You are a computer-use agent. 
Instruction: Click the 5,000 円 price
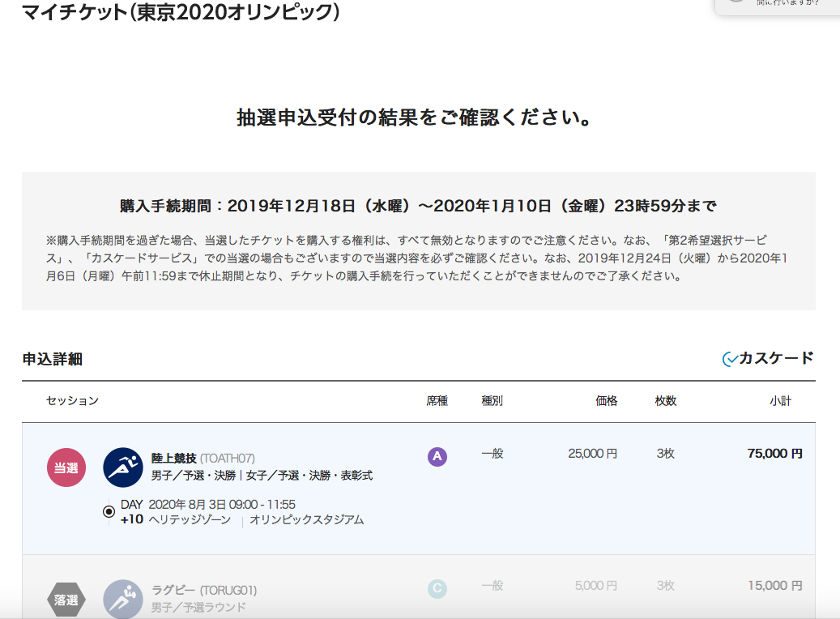coord(596,586)
